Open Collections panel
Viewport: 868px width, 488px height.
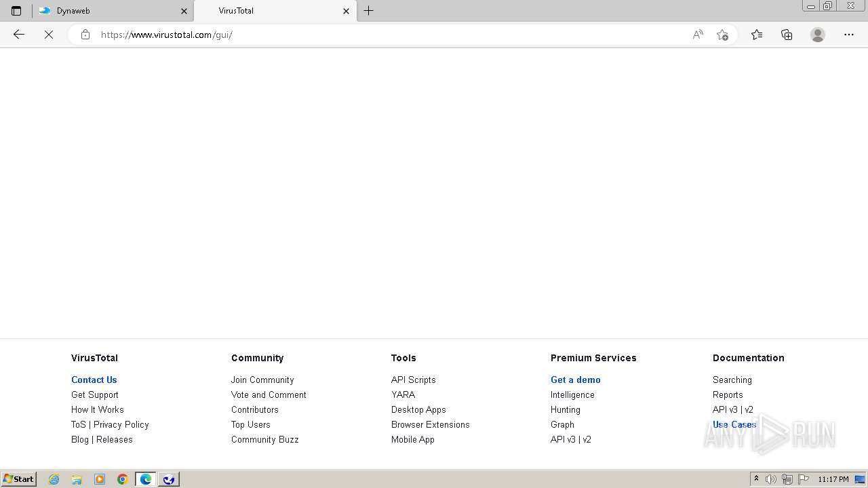click(x=787, y=35)
